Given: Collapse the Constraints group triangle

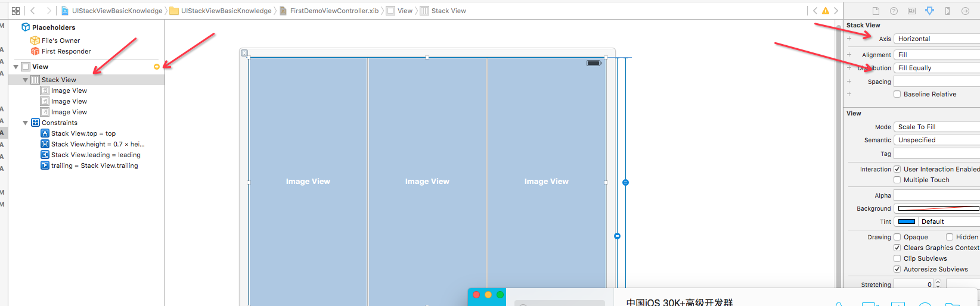Looking at the screenshot, I should (25, 123).
